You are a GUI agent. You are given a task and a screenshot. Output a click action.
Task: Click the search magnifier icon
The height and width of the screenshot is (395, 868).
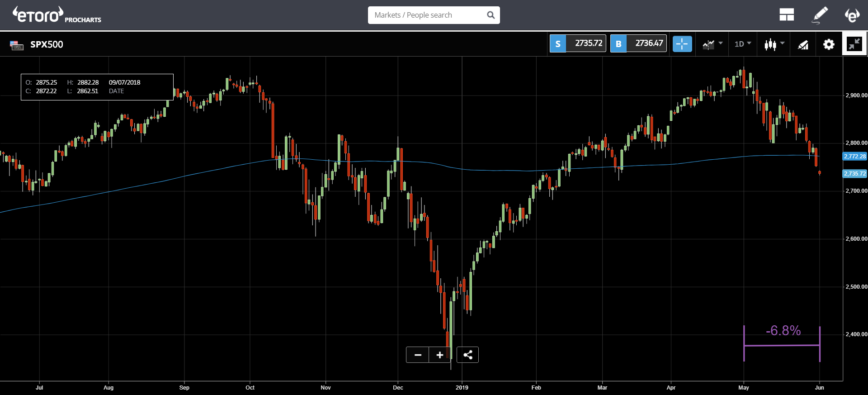tap(491, 15)
